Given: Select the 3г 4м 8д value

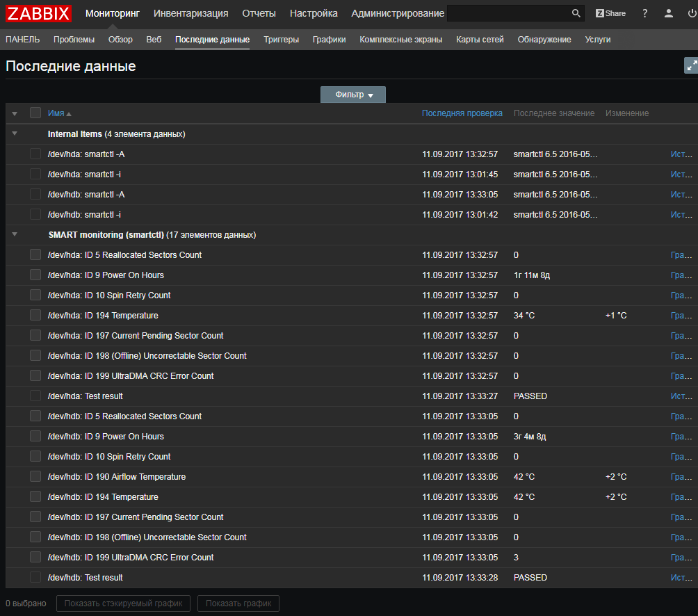Looking at the screenshot, I should 530,437.
